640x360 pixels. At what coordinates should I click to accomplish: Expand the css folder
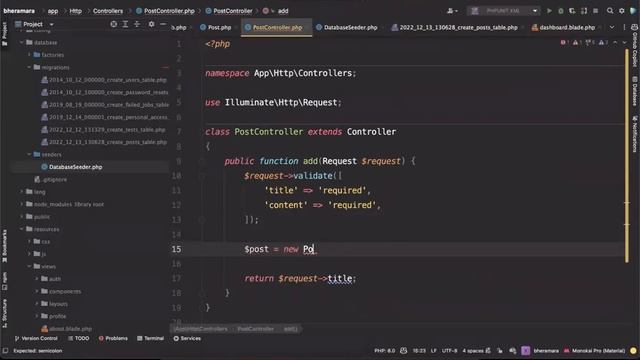coord(29,241)
